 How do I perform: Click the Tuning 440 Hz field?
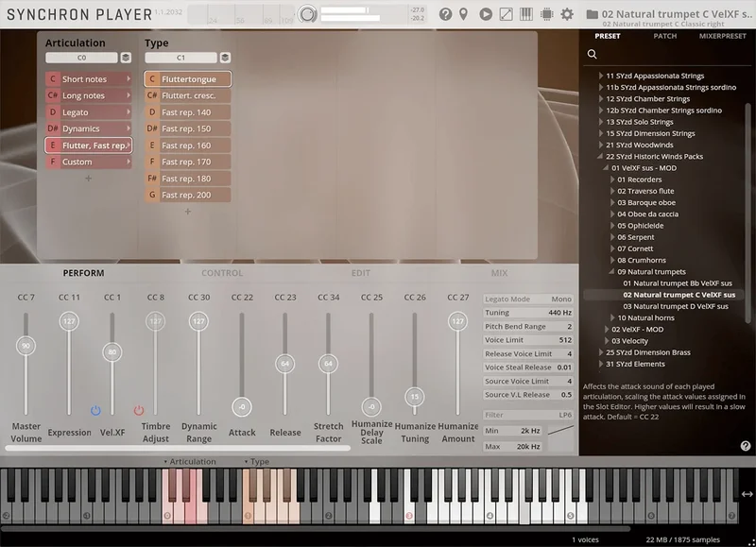[x=528, y=313]
